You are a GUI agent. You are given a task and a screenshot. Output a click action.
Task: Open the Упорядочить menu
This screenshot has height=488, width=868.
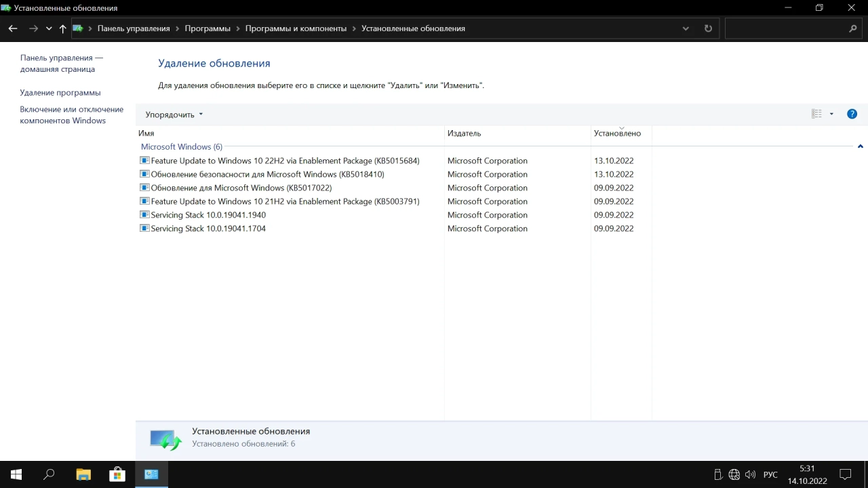pyautogui.click(x=174, y=115)
